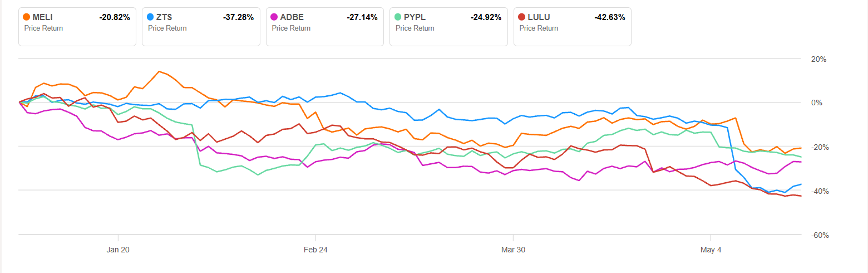This screenshot has width=868, height=273.
Task: Click the orange MELI color dot
Action: [28, 17]
